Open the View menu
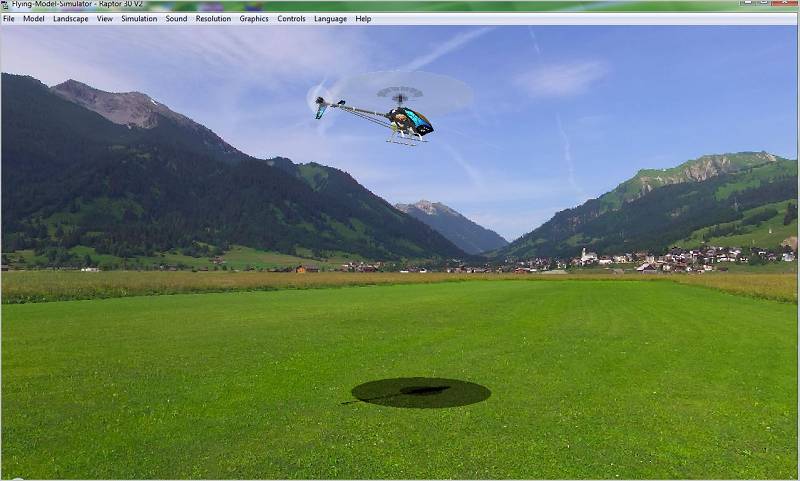This screenshot has width=800, height=481. 105,19
